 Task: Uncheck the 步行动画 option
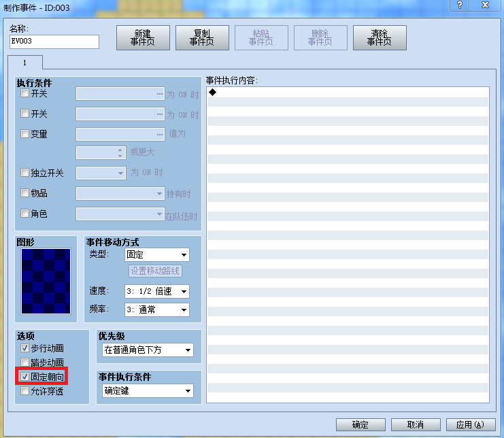pyautogui.click(x=24, y=348)
